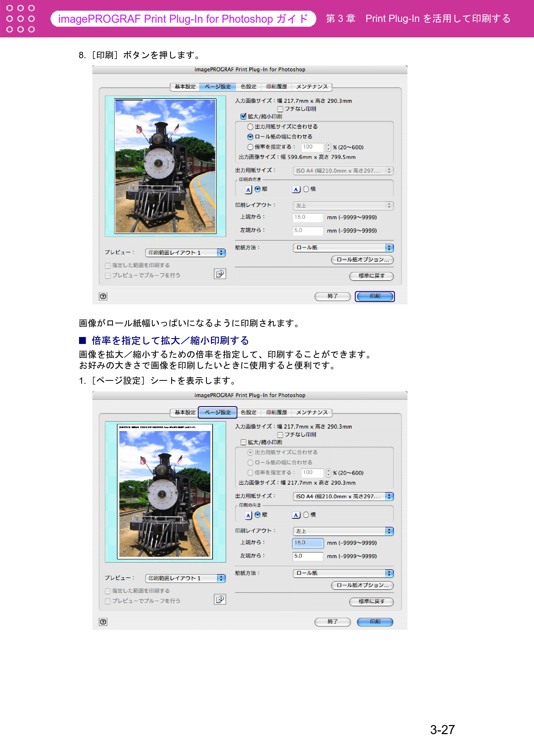This screenshot has width=534, height=756.
Task: Switch to 色設定 tab in lower dialog
Action: point(248,412)
